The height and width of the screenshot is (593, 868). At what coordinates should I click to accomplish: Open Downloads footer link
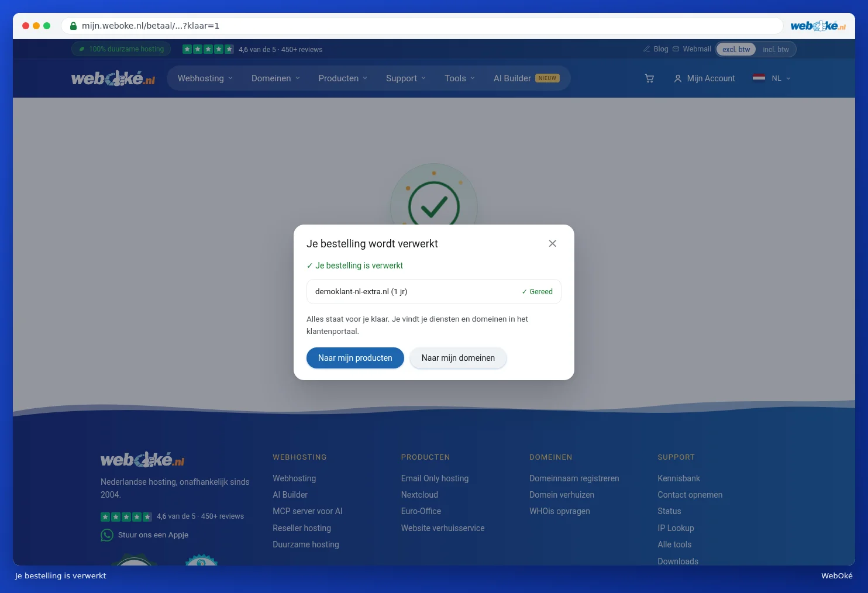678,561
